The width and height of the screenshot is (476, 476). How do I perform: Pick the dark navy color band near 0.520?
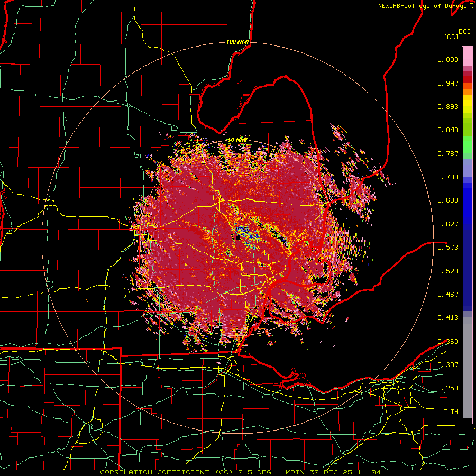(467, 270)
